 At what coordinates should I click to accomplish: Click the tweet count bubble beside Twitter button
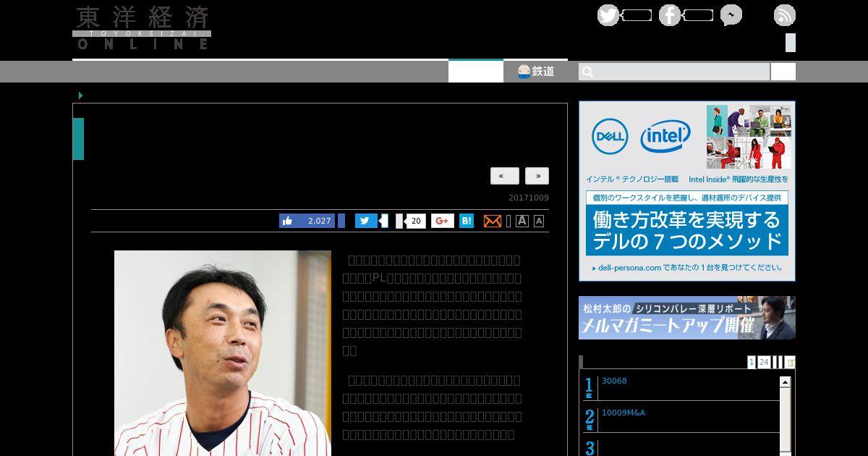point(383,221)
